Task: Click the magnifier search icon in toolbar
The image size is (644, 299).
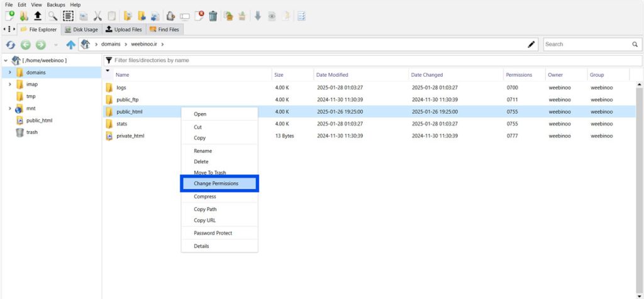Action: pos(52,16)
